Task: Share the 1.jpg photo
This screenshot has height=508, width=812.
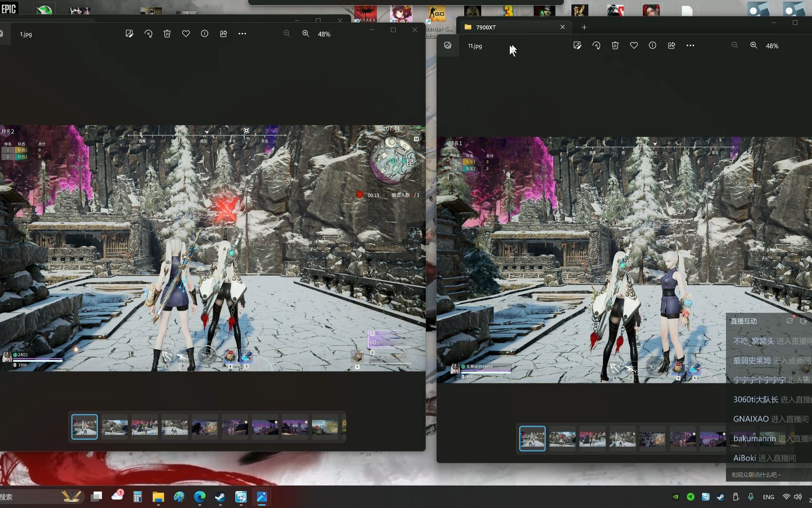Action: tap(223, 34)
